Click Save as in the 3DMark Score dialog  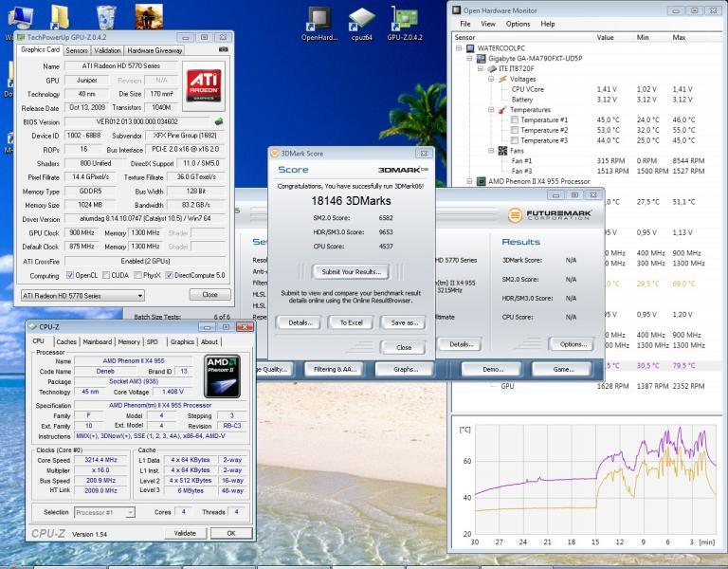[x=404, y=322]
